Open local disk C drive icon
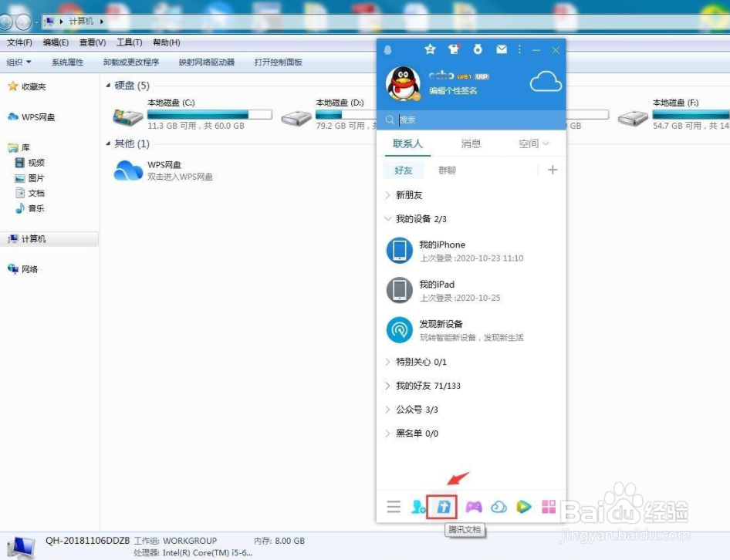Viewport: 730px width, 560px height. tap(128, 116)
